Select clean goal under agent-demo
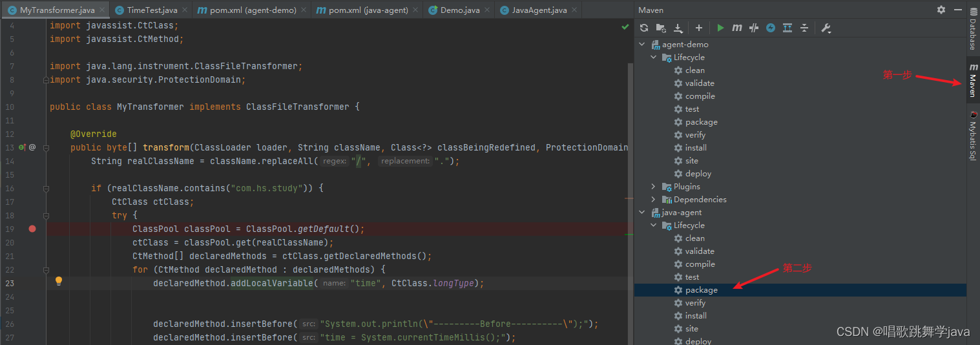980x345 pixels. pos(695,70)
